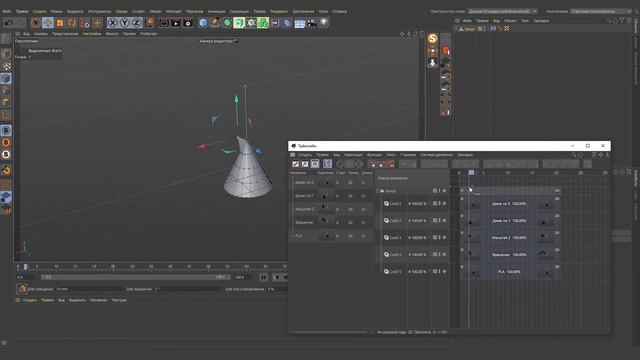Click the Deformer icon in toolbar

coord(287,23)
